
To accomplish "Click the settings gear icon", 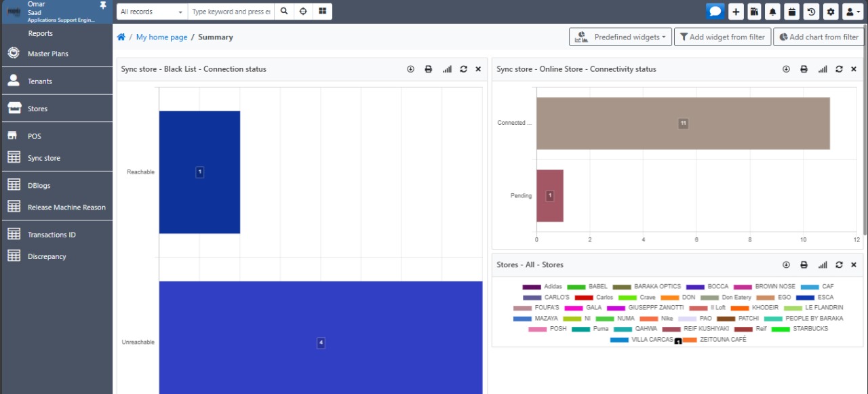I will point(831,12).
